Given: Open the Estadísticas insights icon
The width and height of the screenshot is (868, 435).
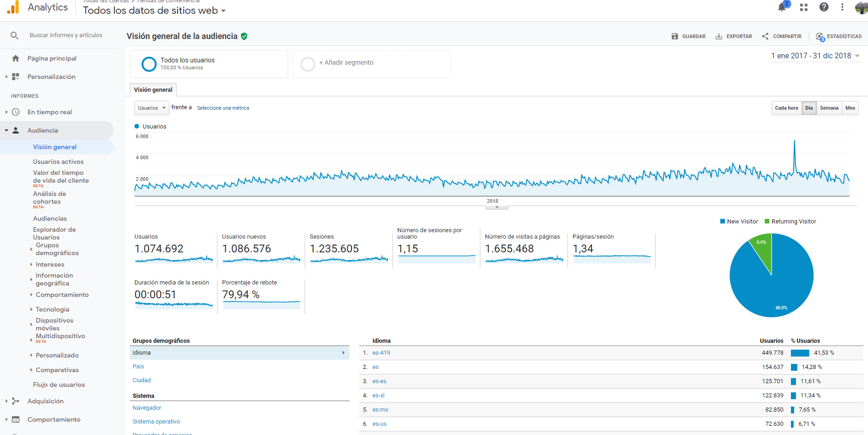Looking at the screenshot, I should [x=820, y=36].
